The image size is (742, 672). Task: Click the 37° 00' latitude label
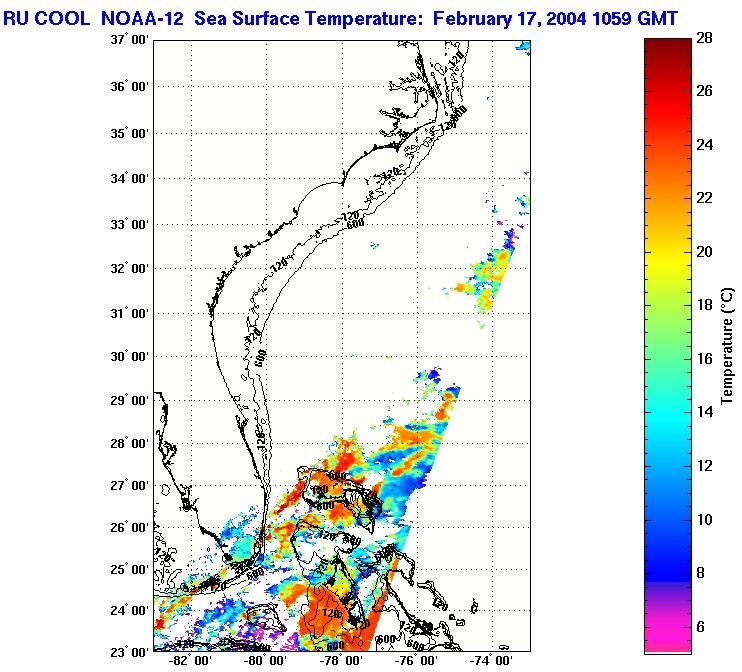(129, 40)
